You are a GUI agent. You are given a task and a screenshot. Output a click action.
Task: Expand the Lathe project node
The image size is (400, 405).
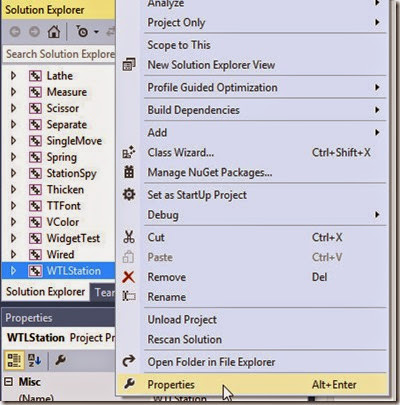(13, 76)
